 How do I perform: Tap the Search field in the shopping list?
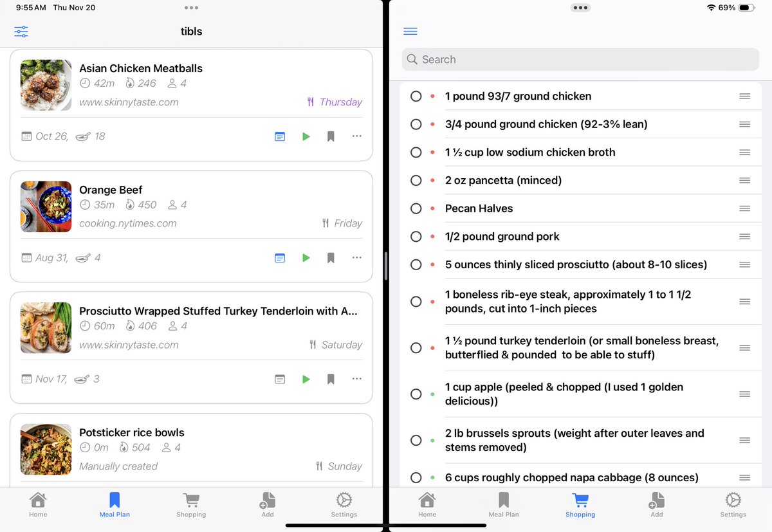point(580,59)
